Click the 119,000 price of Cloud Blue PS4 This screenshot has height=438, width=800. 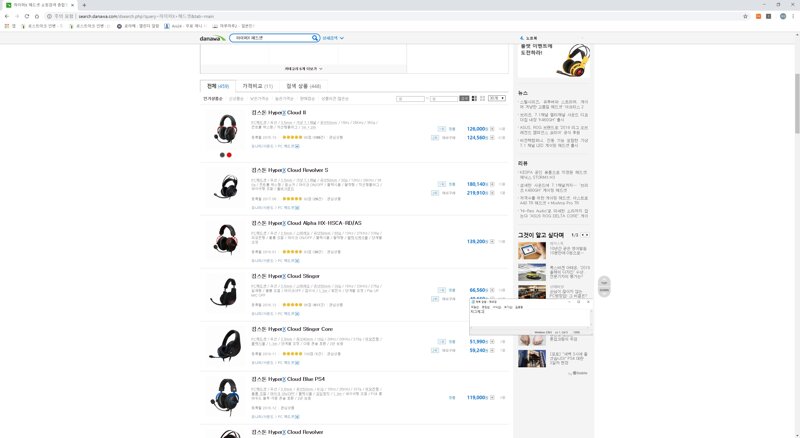pyautogui.click(x=478, y=398)
